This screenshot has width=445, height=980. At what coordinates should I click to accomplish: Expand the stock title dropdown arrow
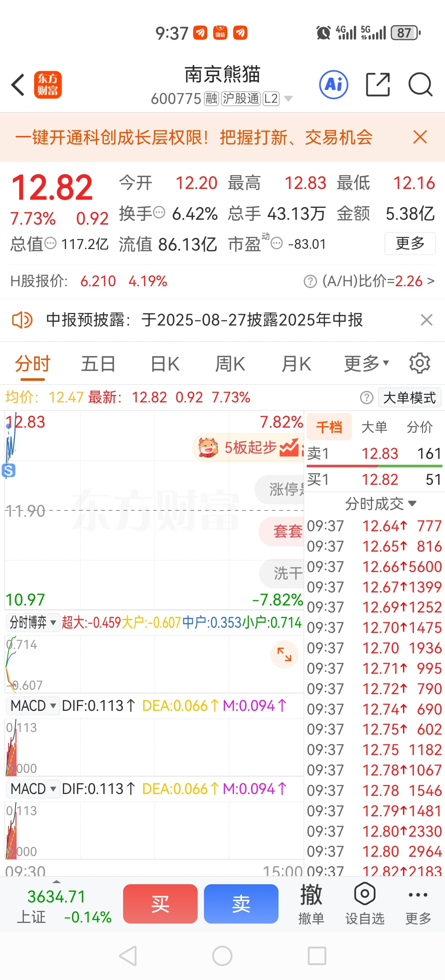tap(289, 99)
